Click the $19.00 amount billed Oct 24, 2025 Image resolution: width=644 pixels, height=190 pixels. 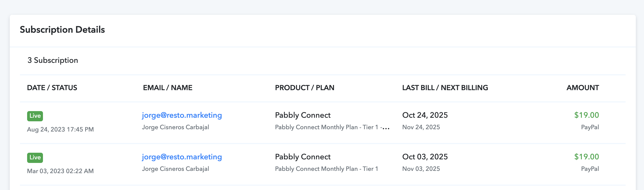(x=586, y=115)
